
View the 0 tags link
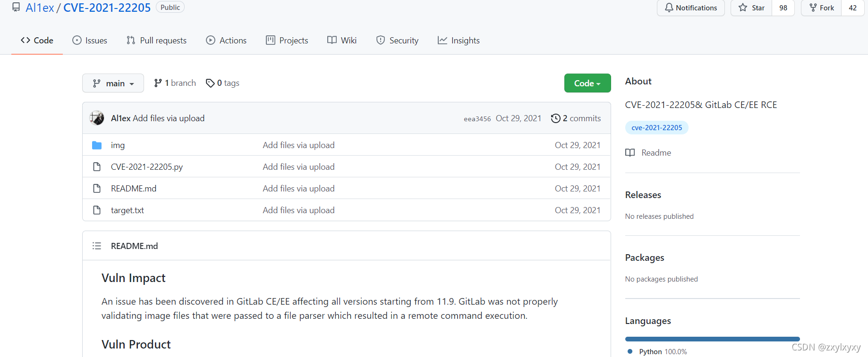tap(222, 83)
